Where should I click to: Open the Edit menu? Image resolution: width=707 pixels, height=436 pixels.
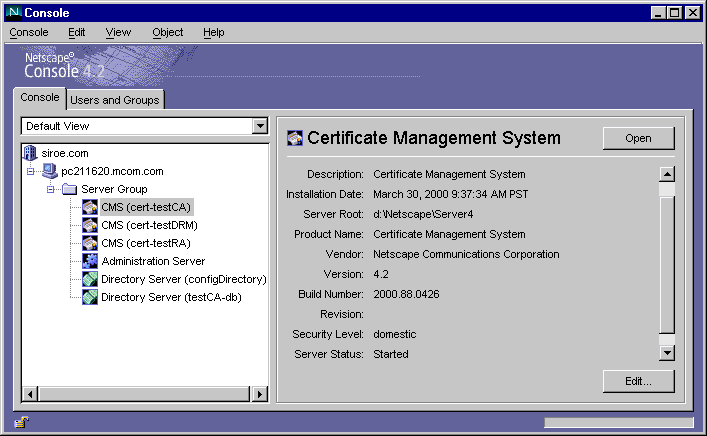(77, 32)
